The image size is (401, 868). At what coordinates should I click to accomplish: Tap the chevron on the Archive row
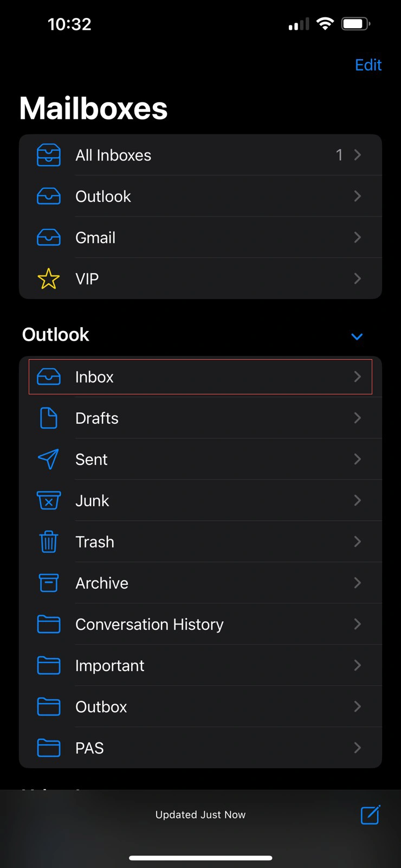pyautogui.click(x=358, y=583)
